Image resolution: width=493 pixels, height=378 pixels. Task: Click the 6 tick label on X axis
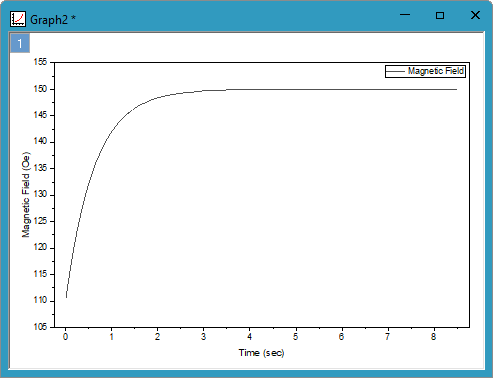point(341,337)
